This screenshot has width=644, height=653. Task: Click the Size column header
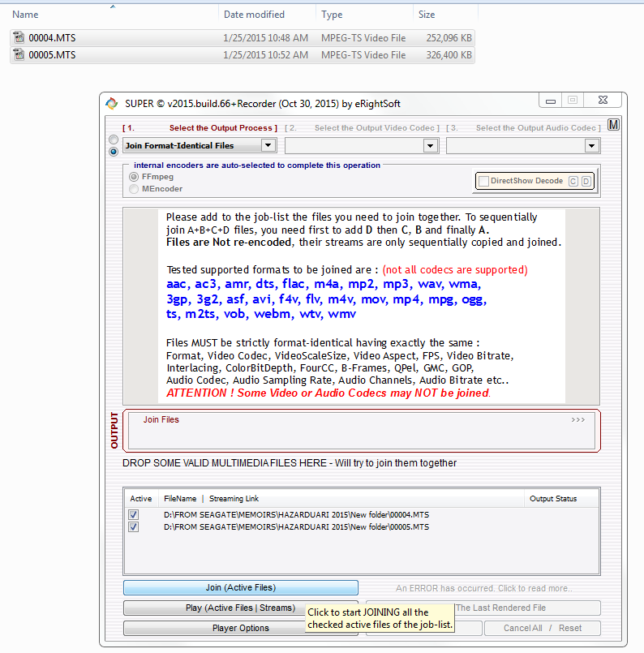click(427, 15)
